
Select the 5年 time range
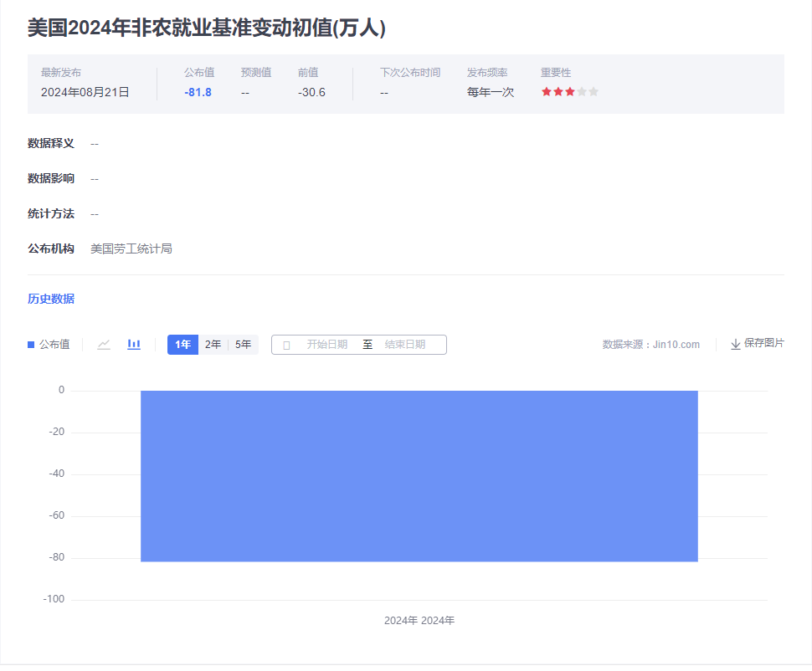(x=243, y=345)
